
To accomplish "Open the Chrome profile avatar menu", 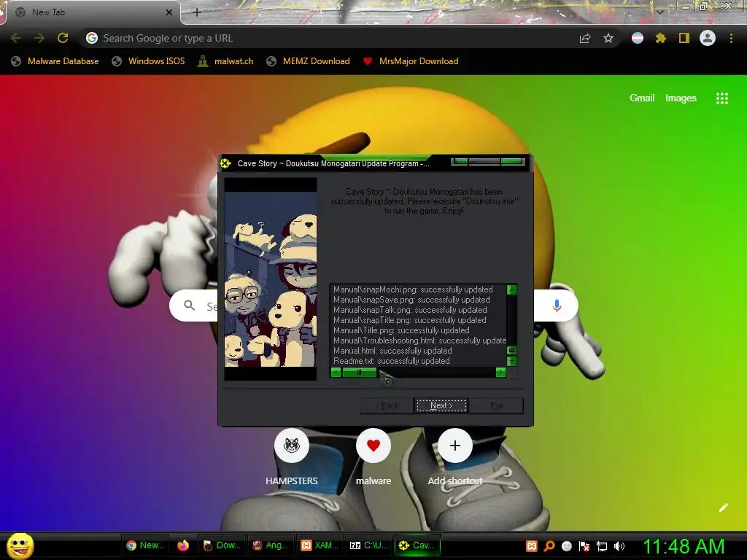I will tap(708, 38).
